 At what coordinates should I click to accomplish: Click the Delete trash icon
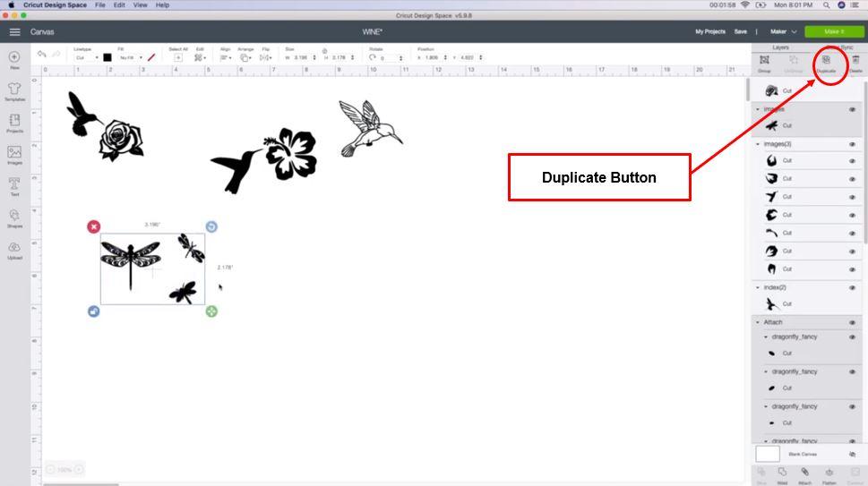tap(855, 60)
